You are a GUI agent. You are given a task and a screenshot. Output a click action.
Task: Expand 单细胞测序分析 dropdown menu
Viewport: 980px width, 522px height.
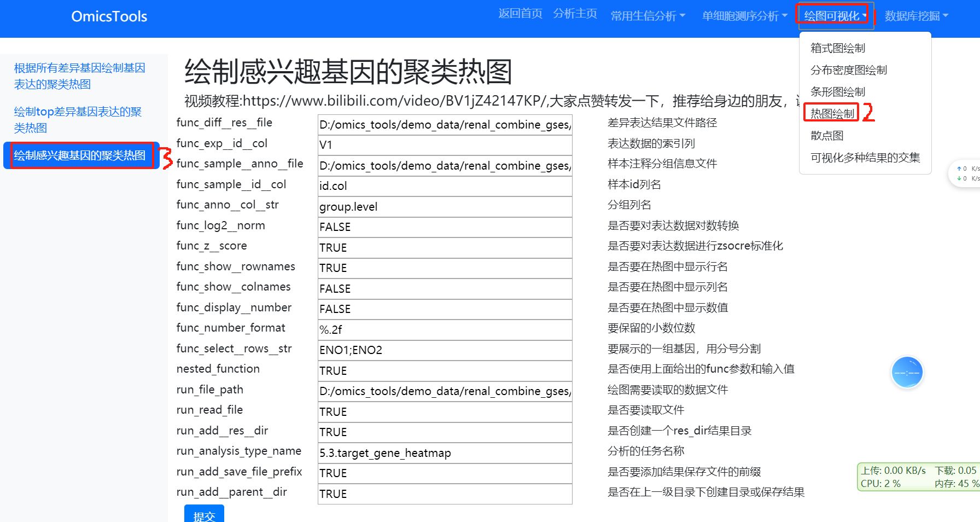[745, 16]
